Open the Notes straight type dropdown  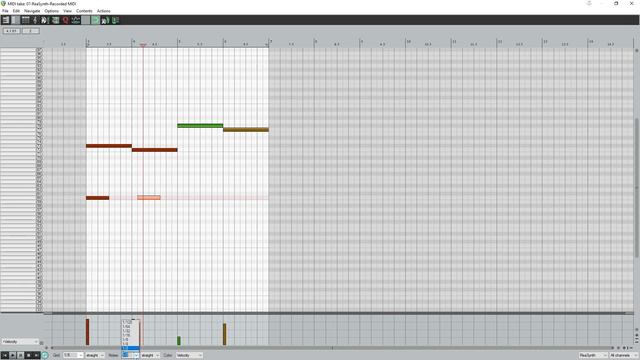150,356
